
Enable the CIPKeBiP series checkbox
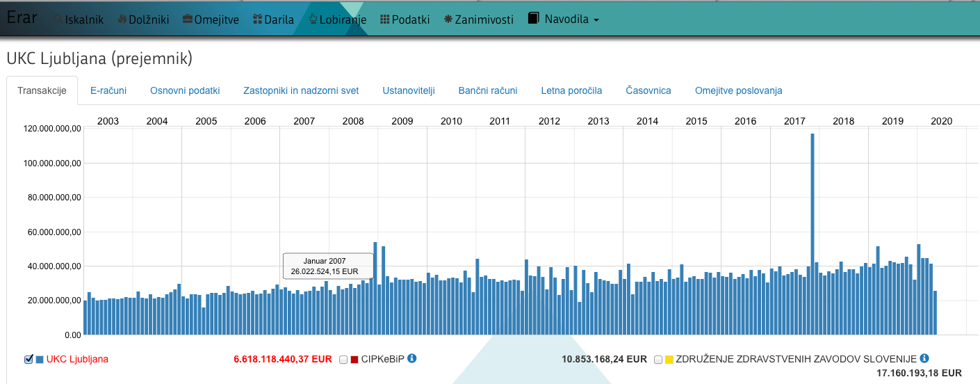[343, 360]
